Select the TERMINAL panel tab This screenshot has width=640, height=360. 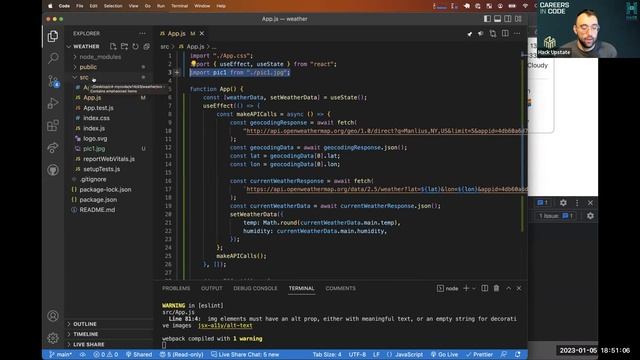click(302, 288)
